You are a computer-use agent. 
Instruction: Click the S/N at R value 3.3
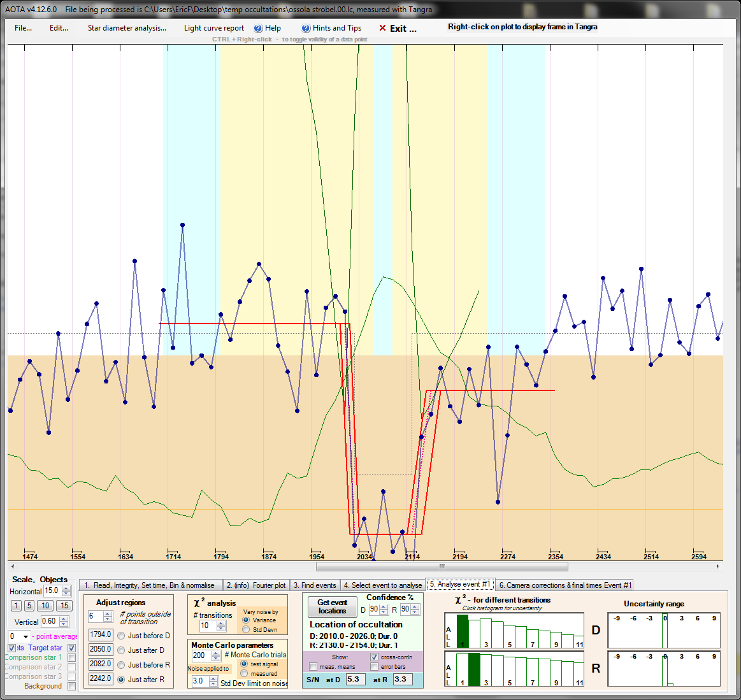click(x=402, y=679)
